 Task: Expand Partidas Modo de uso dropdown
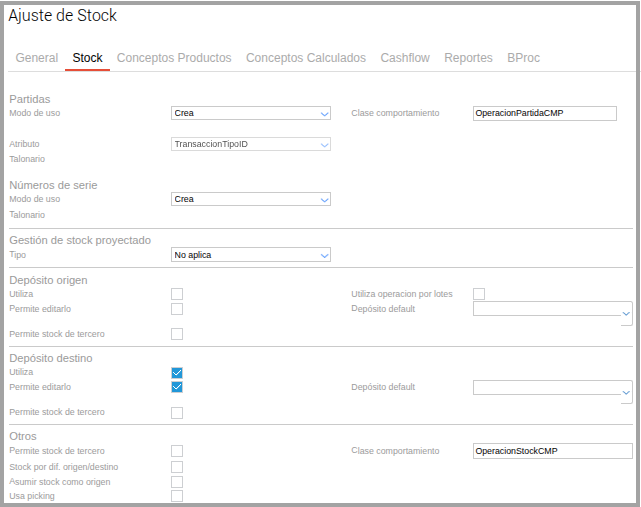point(251,114)
